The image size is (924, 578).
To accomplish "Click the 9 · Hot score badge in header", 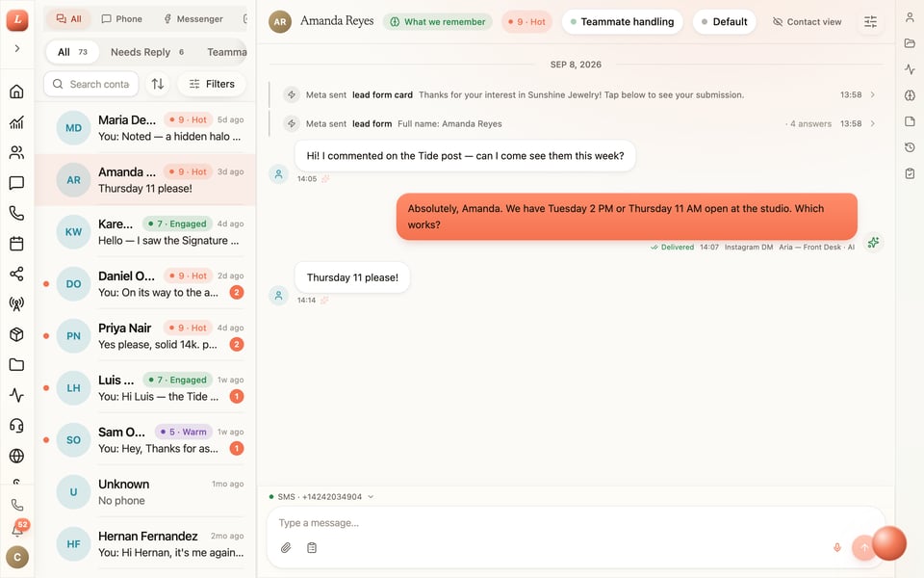I will [x=526, y=22].
